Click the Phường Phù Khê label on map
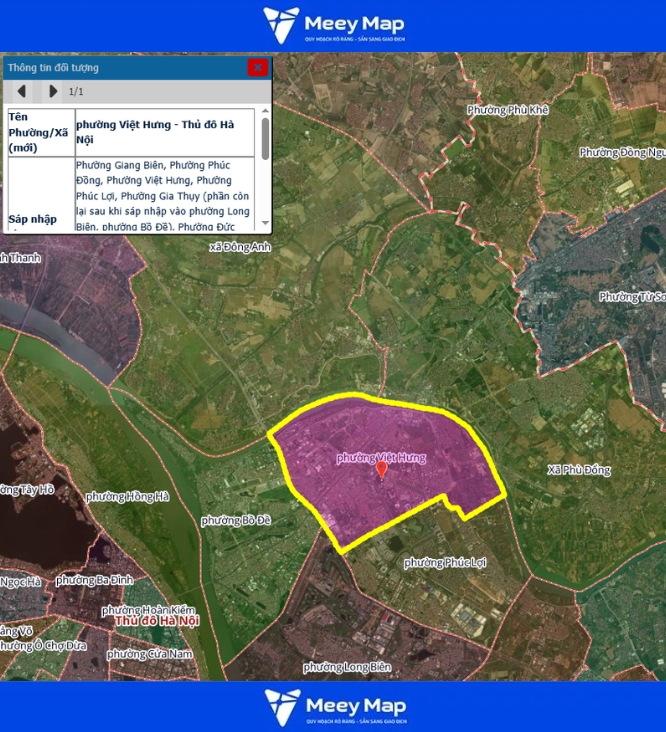666x732 pixels. coord(508,109)
